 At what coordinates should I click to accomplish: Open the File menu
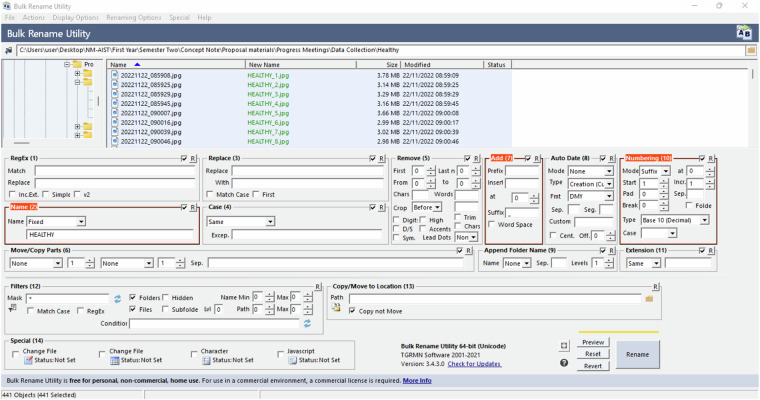(10, 17)
